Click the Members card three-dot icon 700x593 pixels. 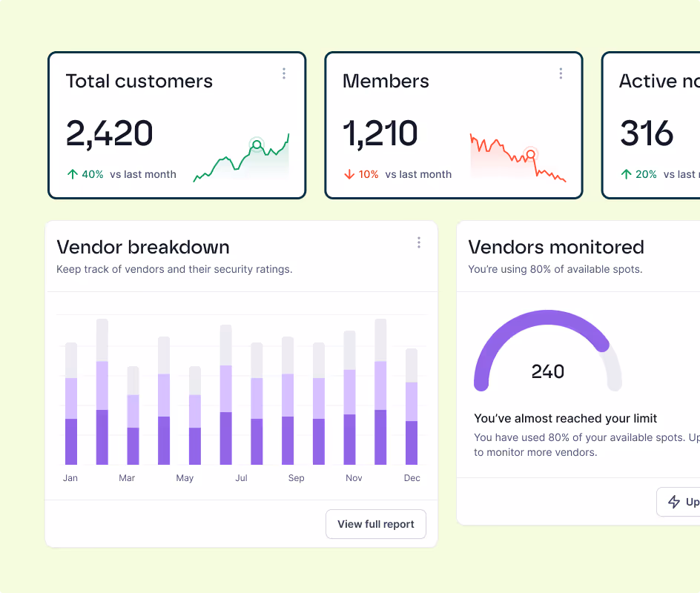pos(561,73)
